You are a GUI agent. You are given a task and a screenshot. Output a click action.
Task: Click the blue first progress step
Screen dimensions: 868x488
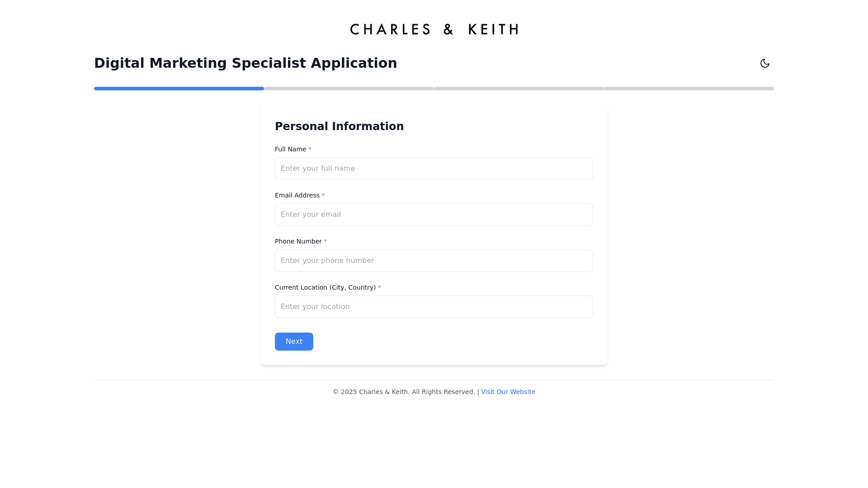click(179, 89)
